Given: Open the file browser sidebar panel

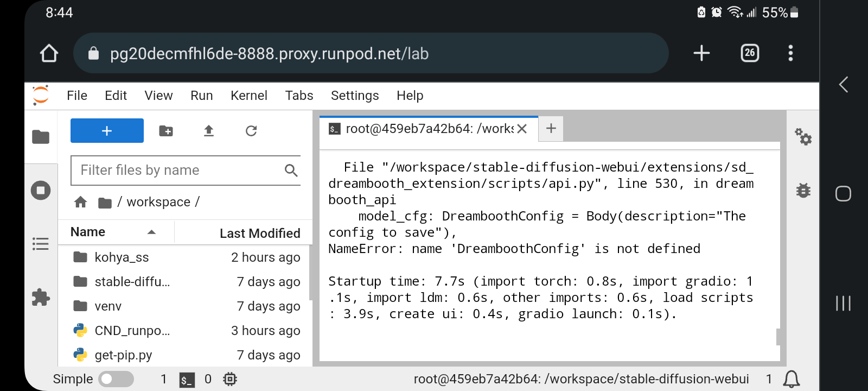Looking at the screenshot, I should 41,137.
